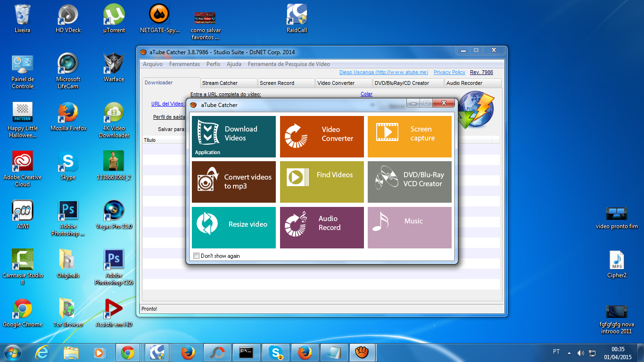Launch the Screen capture tile
Image resolution: width=644 pixels, height=362 pixels.
[410, 137]
